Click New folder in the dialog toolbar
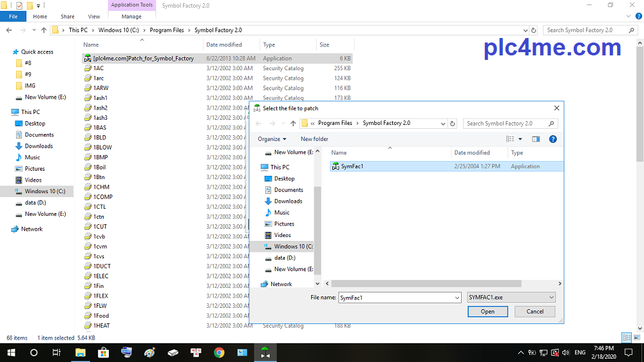The height and width of the screenshot is (362, 644). [x=314, y=139]
